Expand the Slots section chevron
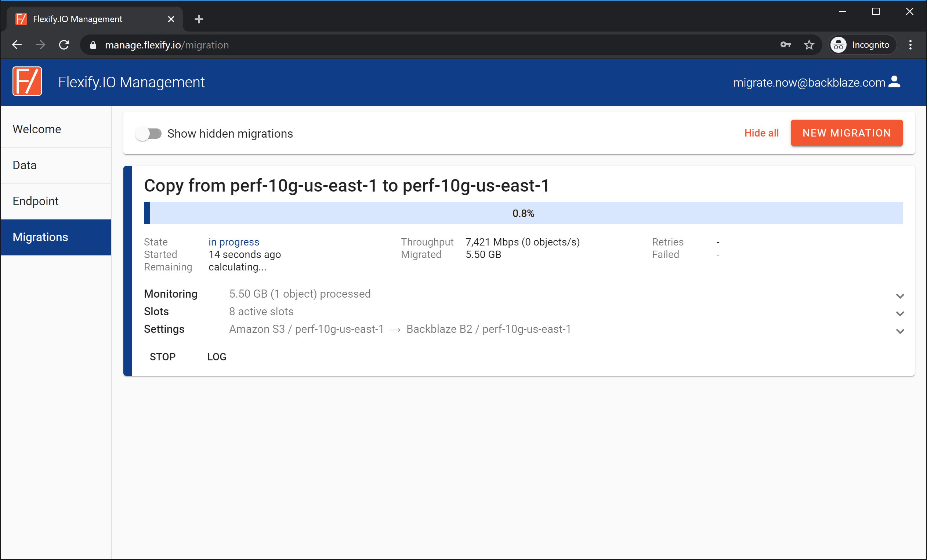This screenshot has height=560, width=927. point(900,314)
